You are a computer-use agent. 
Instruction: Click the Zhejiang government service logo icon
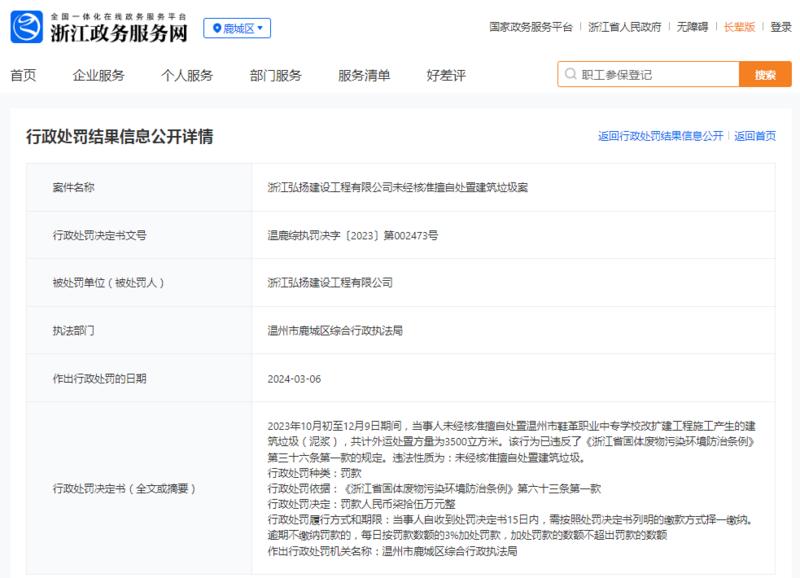pos(27,27)
